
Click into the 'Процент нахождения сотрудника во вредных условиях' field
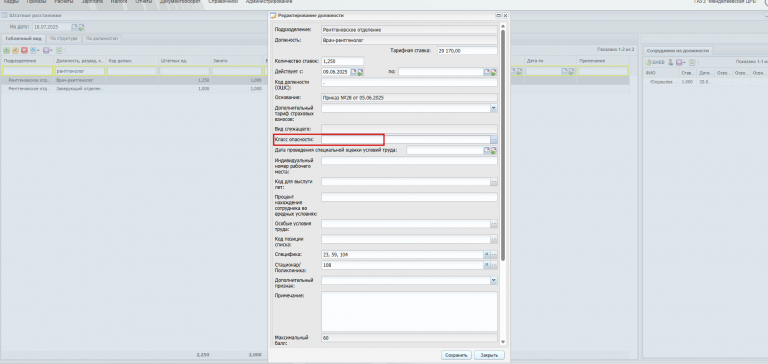pos(409,197)
